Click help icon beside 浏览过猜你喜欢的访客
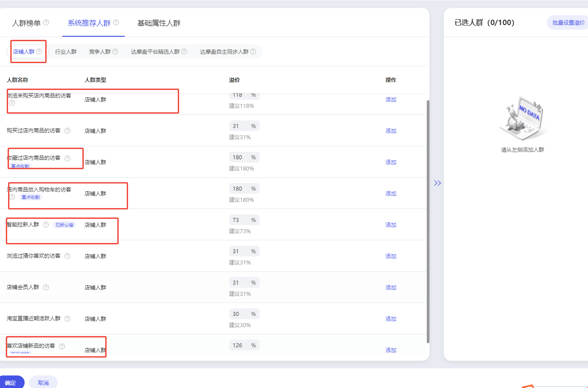 [x=67, y=256]
